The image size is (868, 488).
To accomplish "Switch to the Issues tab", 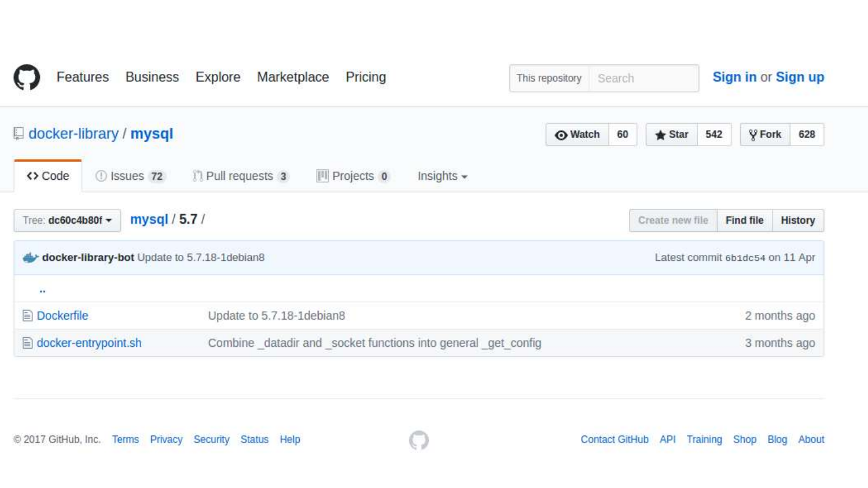I will [130, 176].
